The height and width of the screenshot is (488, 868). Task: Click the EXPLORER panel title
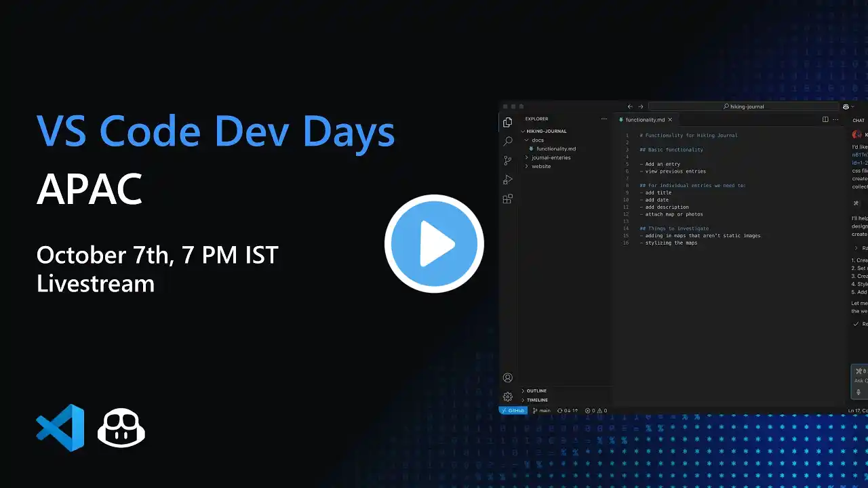pos(537,119)
